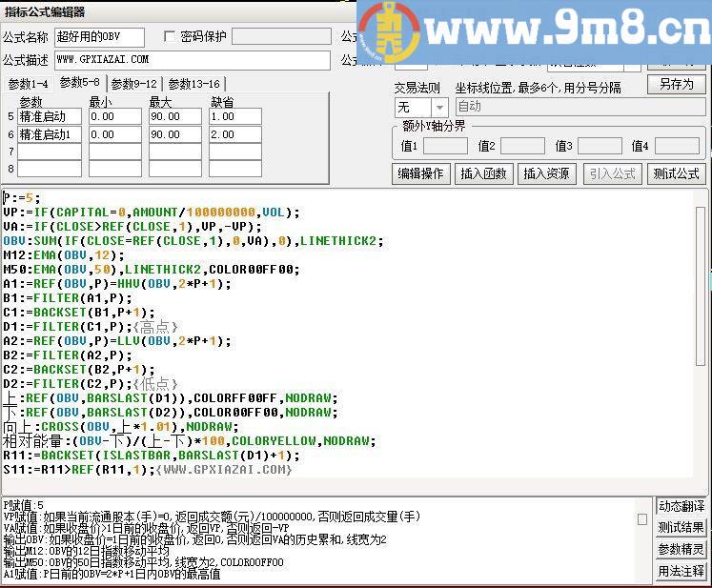Click translation line starting A1赋值

[112, 574]
